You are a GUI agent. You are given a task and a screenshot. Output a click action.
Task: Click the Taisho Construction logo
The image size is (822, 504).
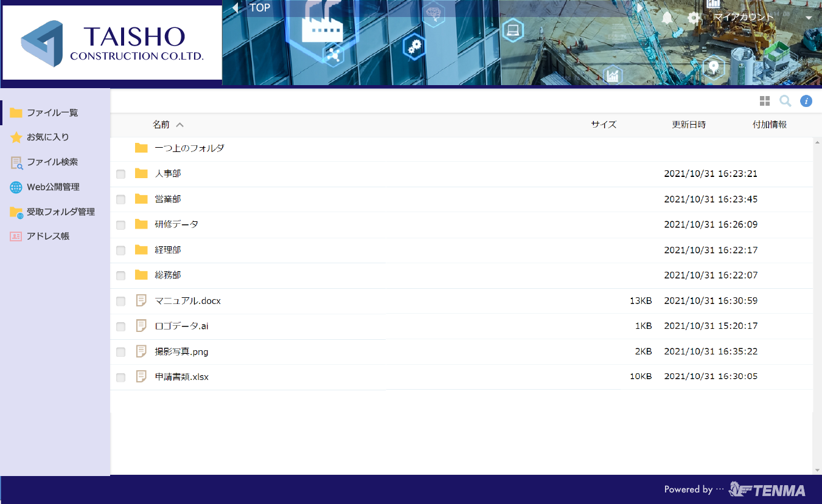(112, 43)
